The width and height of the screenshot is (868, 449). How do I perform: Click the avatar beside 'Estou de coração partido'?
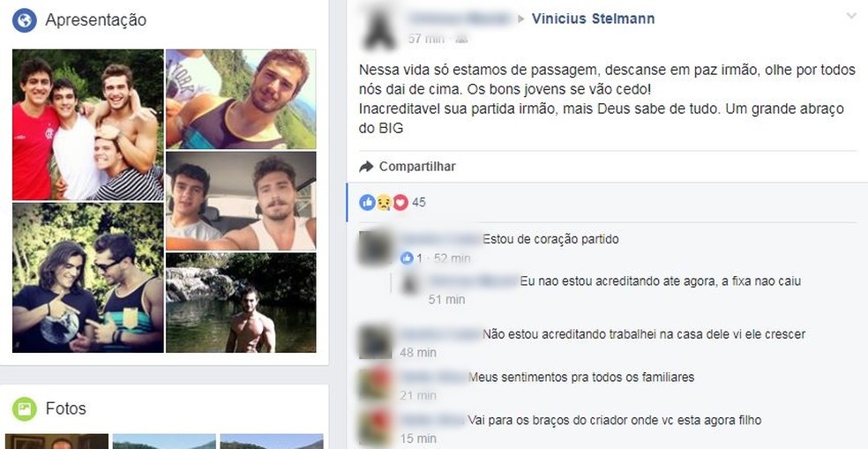point(375,248)
